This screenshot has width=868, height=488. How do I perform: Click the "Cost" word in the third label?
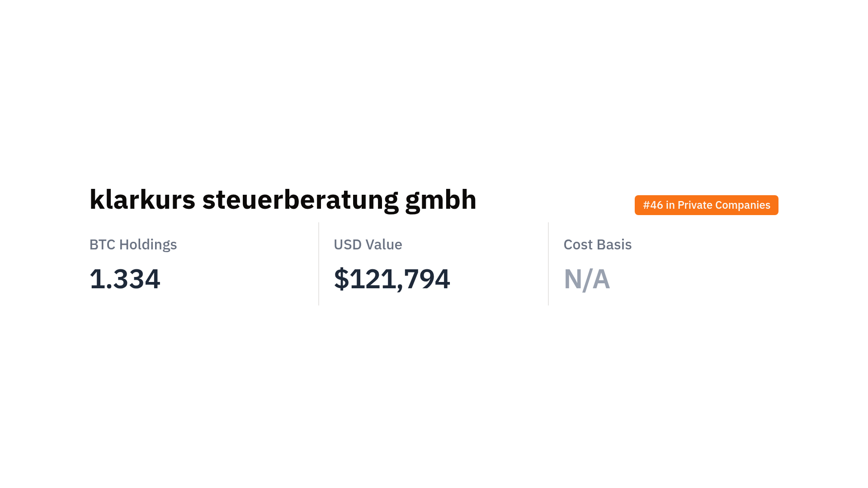578,244
